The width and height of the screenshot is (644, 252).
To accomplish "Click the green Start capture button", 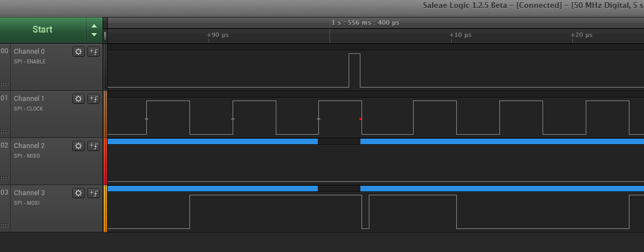I will tap(43, 30).
